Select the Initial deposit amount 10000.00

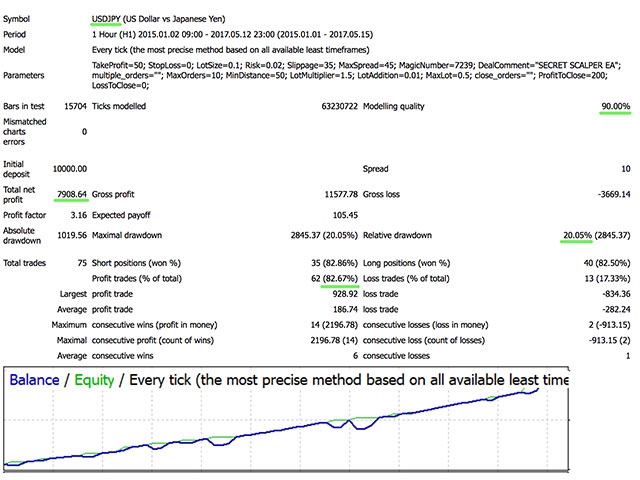[70, 169]
